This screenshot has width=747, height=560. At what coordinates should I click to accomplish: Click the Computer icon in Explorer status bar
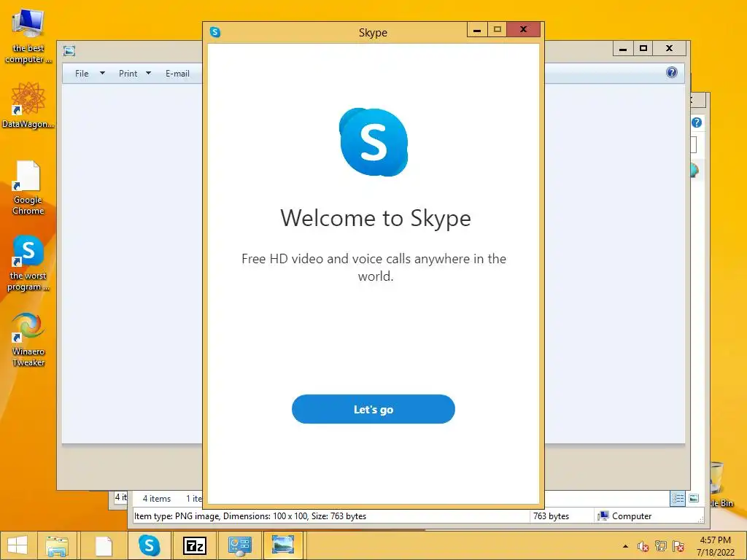tap(603, 516)
